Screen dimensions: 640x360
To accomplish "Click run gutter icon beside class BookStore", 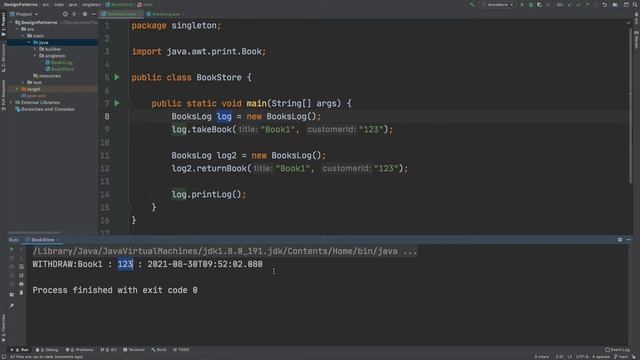I will 117,77.
